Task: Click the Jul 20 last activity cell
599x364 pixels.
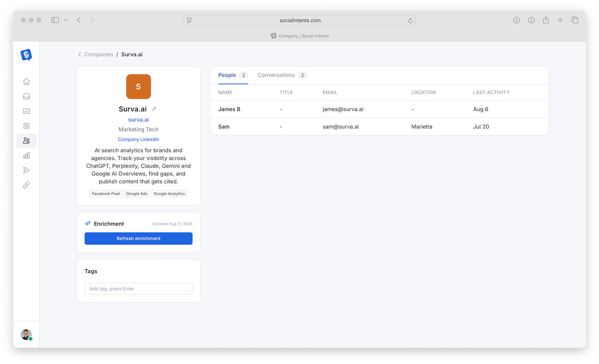Action: click(481, 127)
